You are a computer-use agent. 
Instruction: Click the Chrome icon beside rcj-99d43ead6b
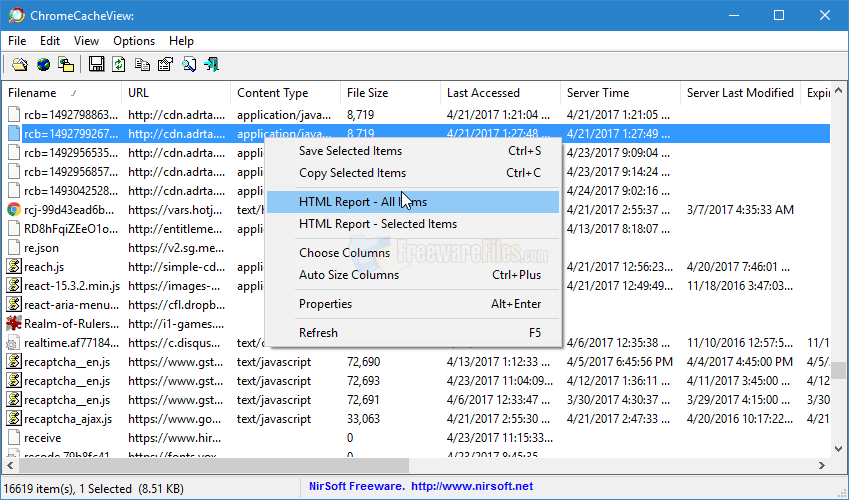[x=14, y=210]
